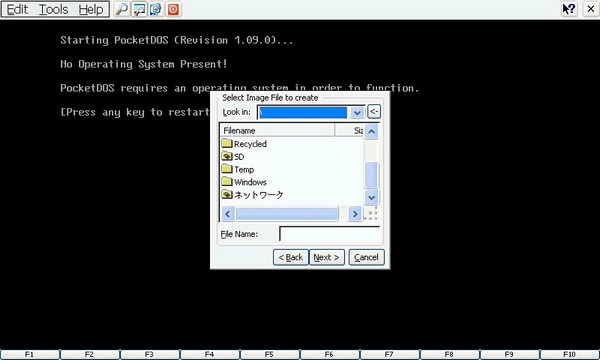Click the F1 function key button
The width and height of the screenshot is (600, 360).
pos(30,355)
